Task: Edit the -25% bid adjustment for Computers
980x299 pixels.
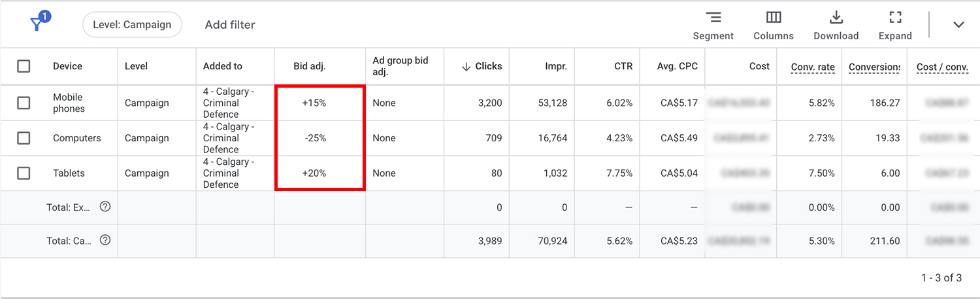Action: coord(314,138)
